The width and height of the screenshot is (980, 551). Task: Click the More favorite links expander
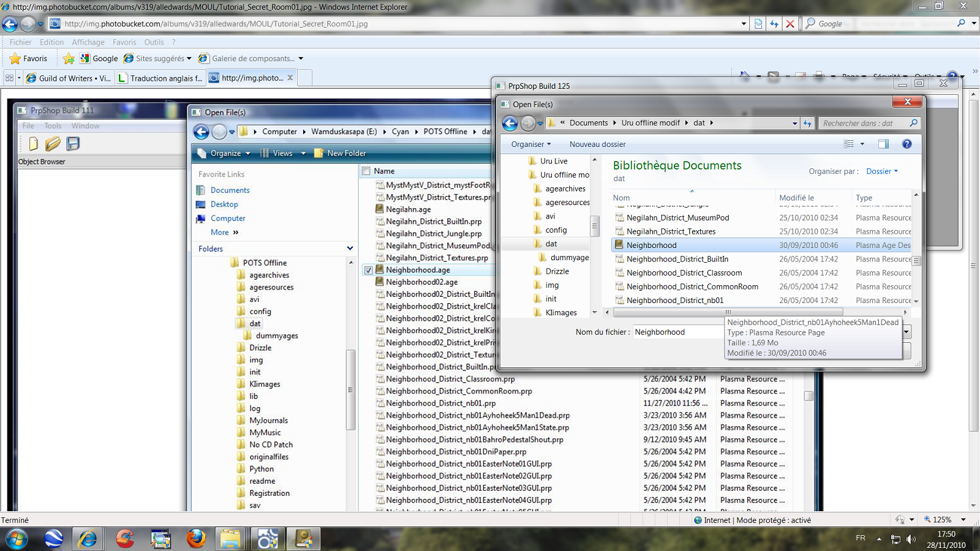[224, 233]
